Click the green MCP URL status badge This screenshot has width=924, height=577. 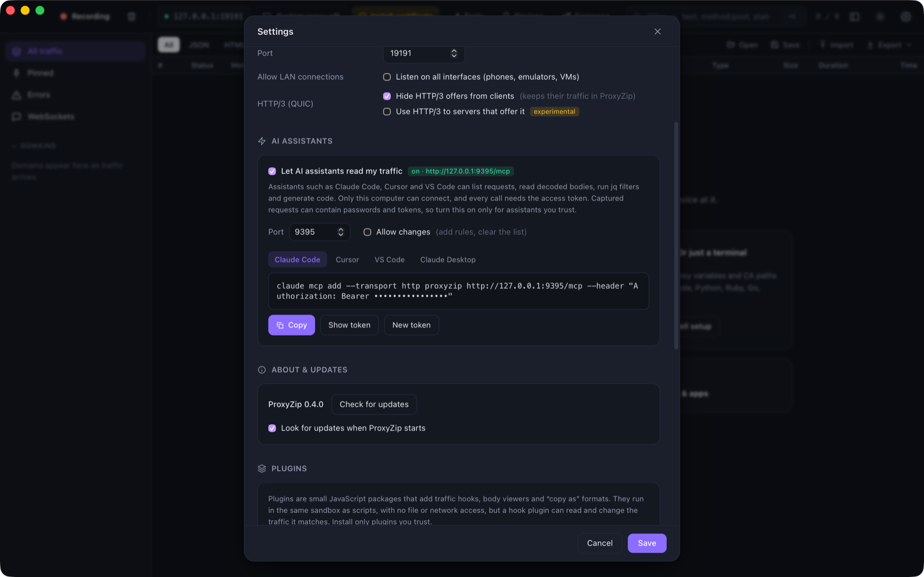pyautogui.click(x=461, y=171)
